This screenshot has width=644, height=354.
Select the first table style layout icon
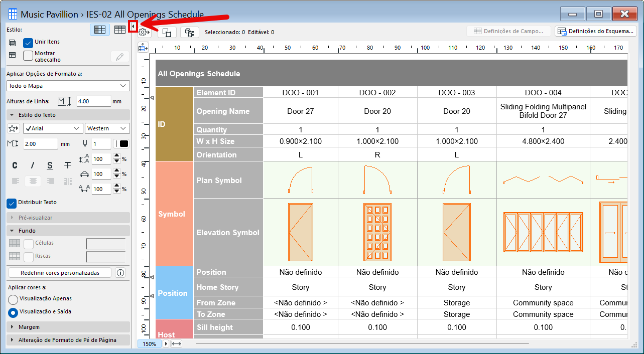click(100, 30)
